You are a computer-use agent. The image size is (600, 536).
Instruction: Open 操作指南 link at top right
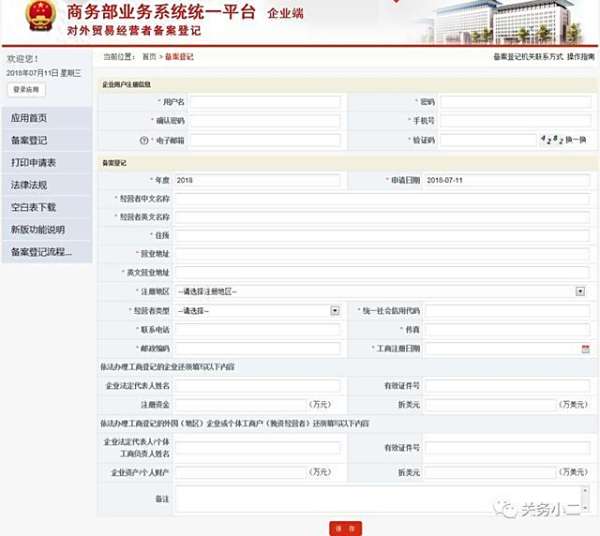[x=580, y=57]
